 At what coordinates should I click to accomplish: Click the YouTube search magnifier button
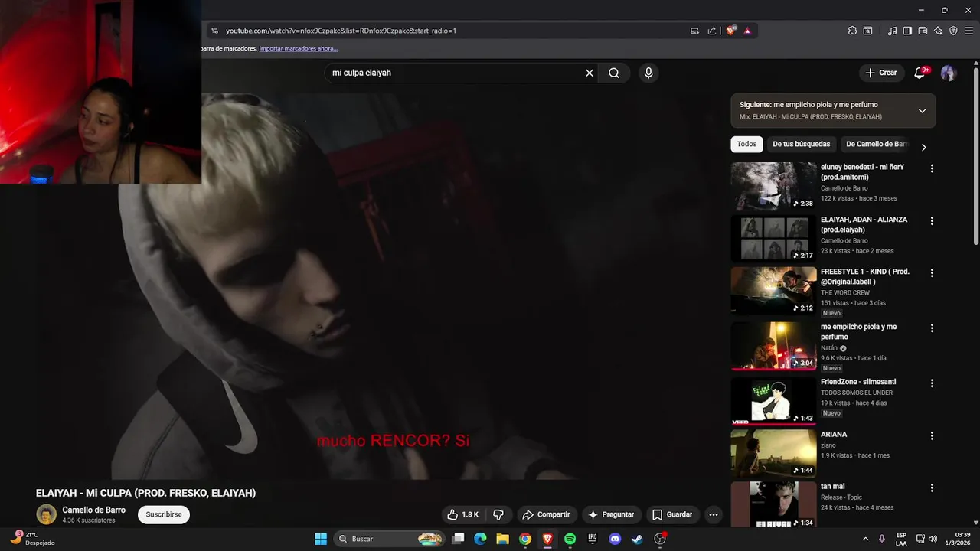(614, 73)
